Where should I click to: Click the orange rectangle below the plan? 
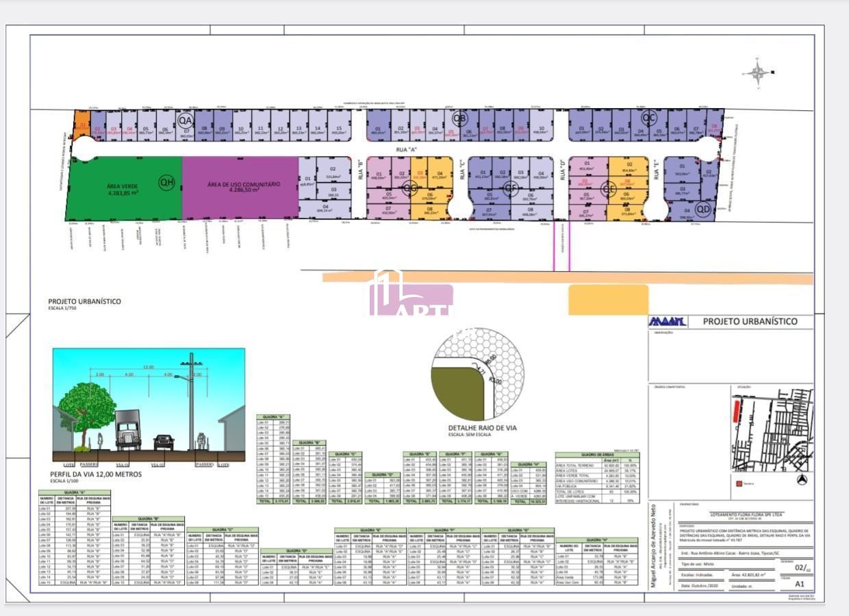[x=608, y=299]
